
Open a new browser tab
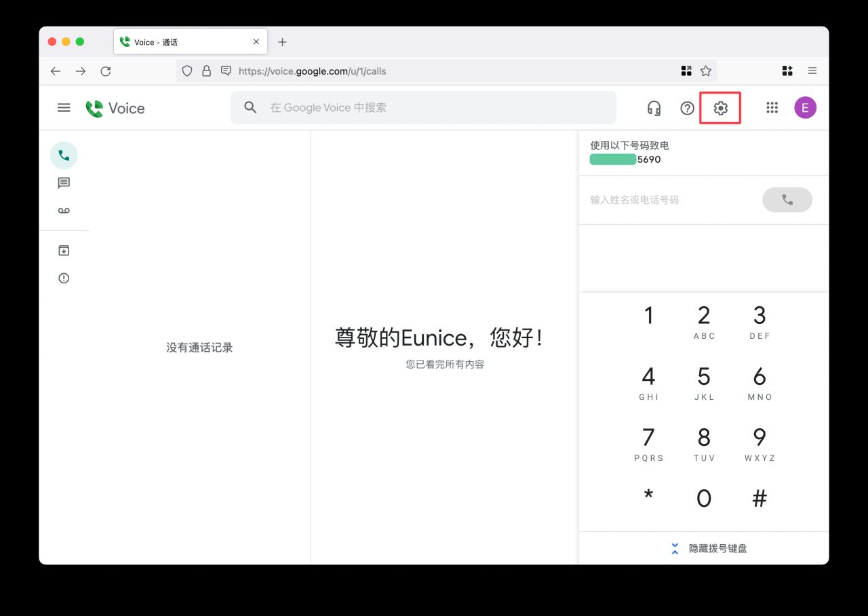click(x=283, y=42)
